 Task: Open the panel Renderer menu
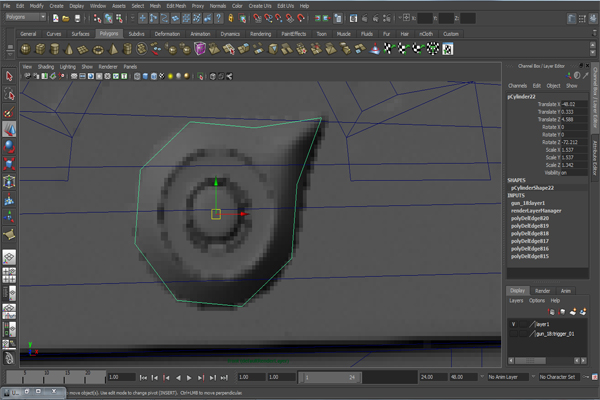108,67
